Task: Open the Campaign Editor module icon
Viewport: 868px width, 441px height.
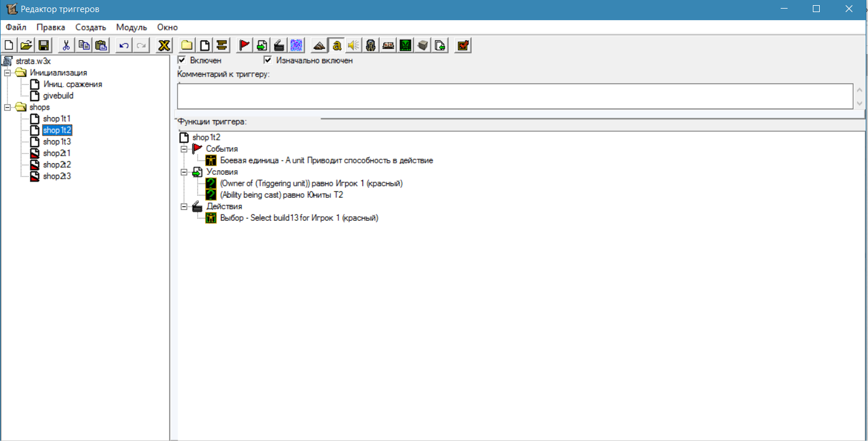Action: point(388,45)
